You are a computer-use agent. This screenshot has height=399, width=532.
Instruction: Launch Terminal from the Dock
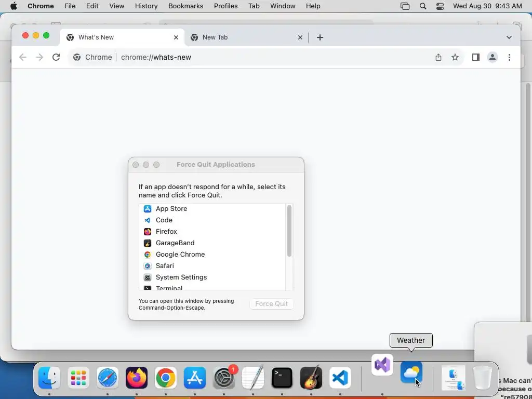click(x=282, y=378)
